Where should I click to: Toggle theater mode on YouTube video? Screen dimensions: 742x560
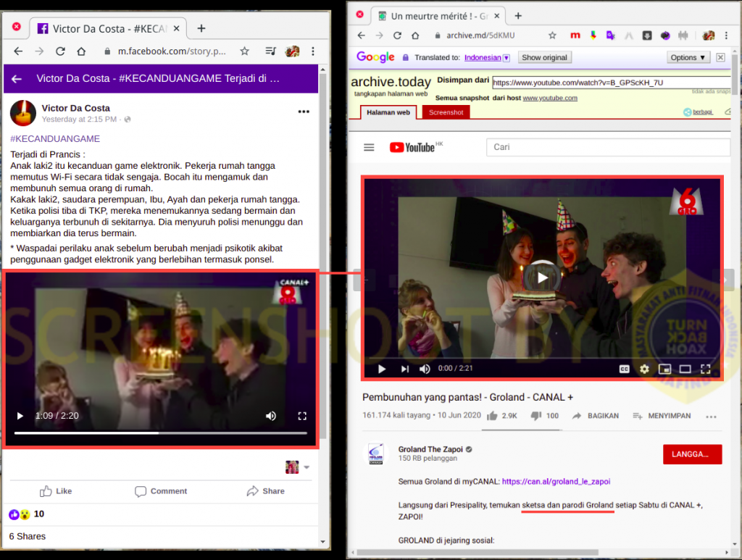pyautogui.click(x=685, y=369)
